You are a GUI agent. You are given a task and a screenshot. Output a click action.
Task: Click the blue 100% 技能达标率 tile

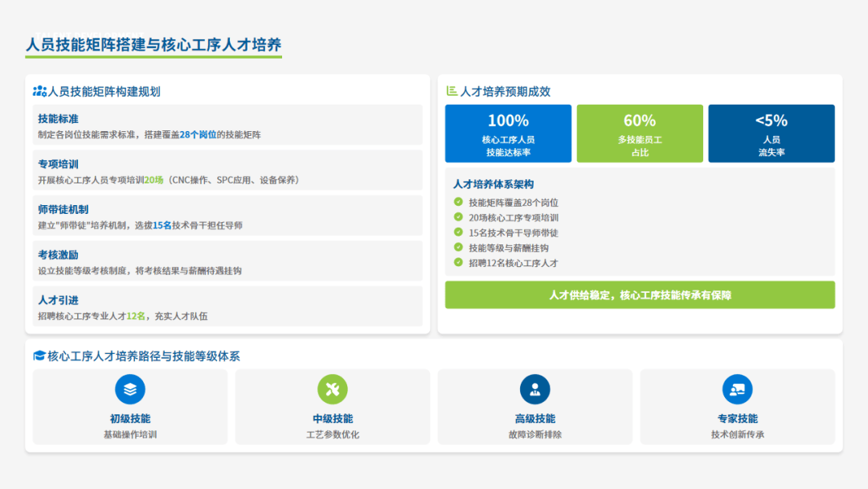tap(508, 134)
